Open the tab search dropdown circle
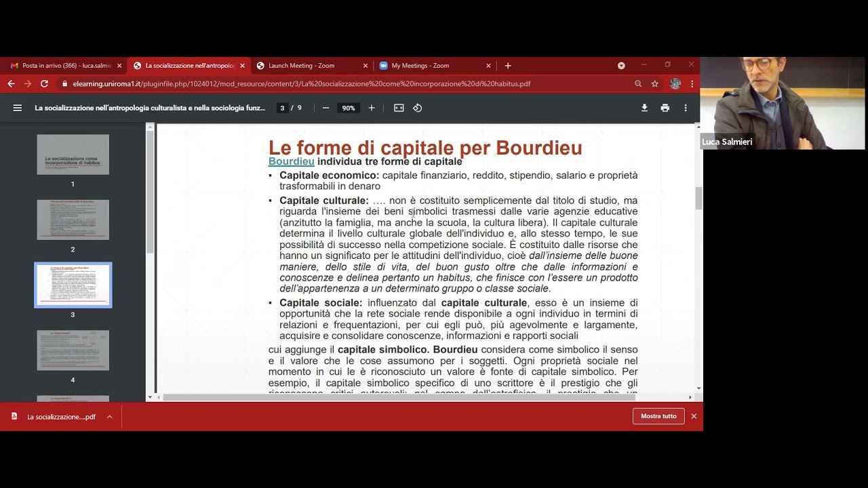The image size is (868, 488). [621, 66]
